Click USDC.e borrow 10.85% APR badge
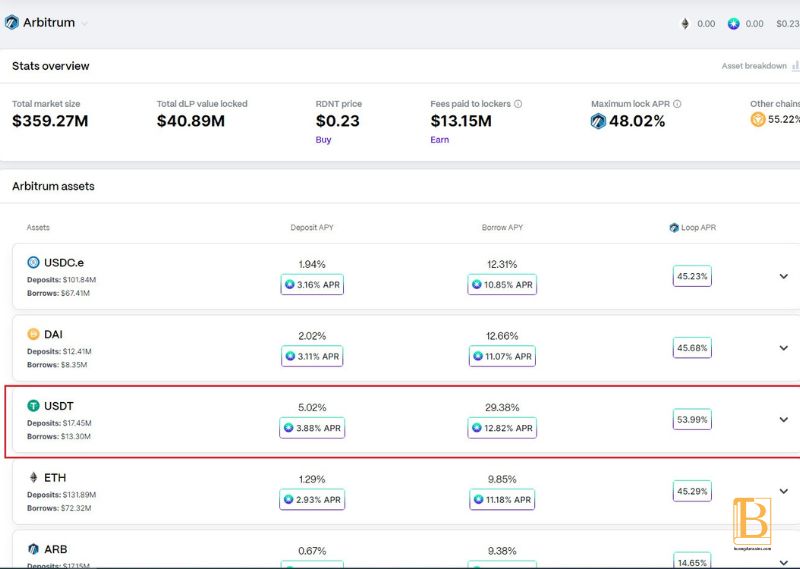 click(502, 285)
